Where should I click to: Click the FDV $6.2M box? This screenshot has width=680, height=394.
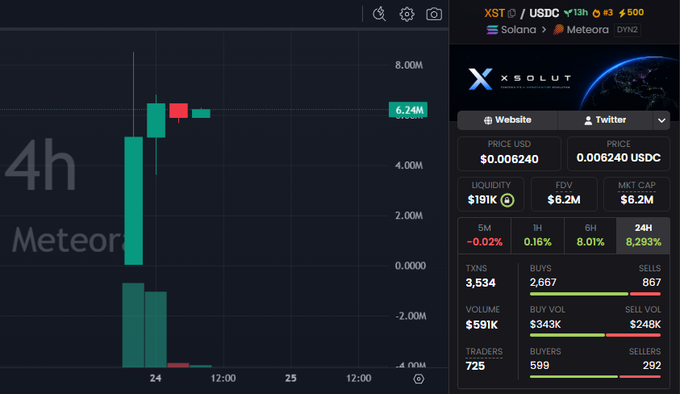pos(564,194)
